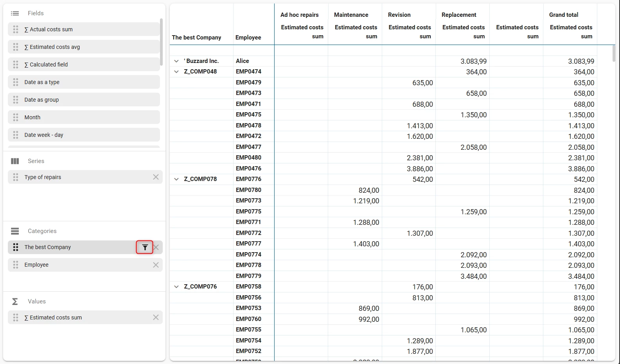
Task: Grab the Actual costs sum drag handle
Action: click(x=16, y=29)
